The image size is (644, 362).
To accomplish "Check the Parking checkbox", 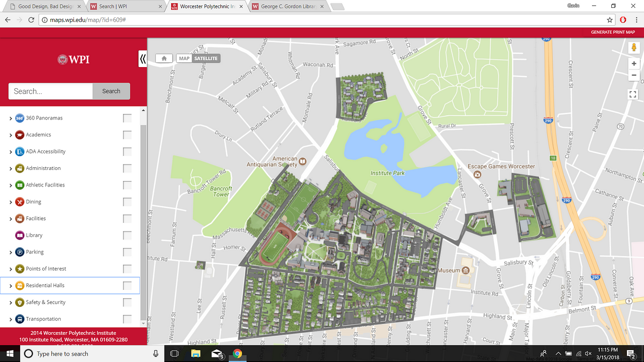I will [x=127, y=253].
